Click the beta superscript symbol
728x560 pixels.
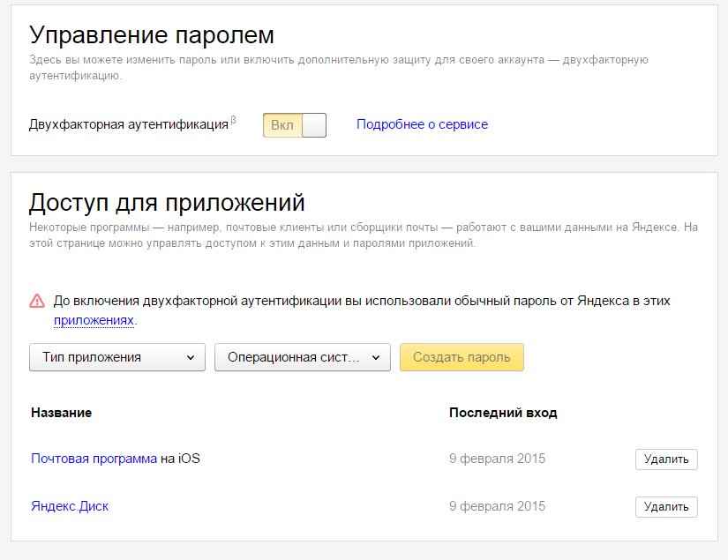(x=233, y=120)
